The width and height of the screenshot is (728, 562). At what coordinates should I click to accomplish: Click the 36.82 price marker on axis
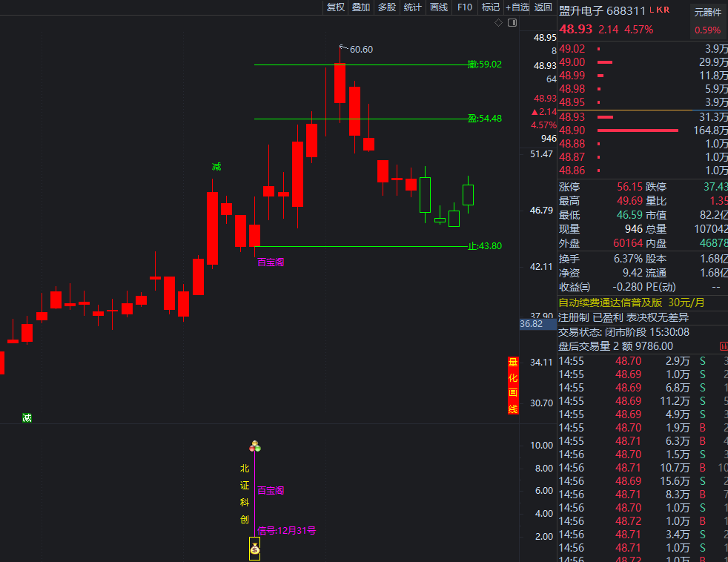[x=532, y=324]
